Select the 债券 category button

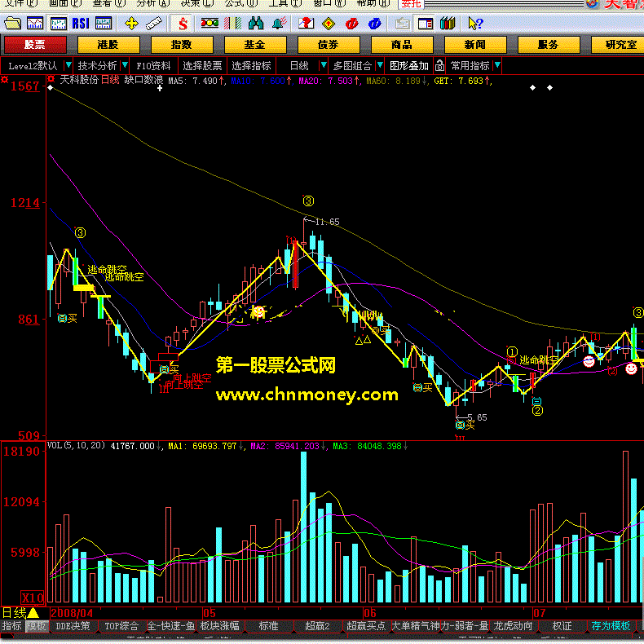tap(329, 44)
